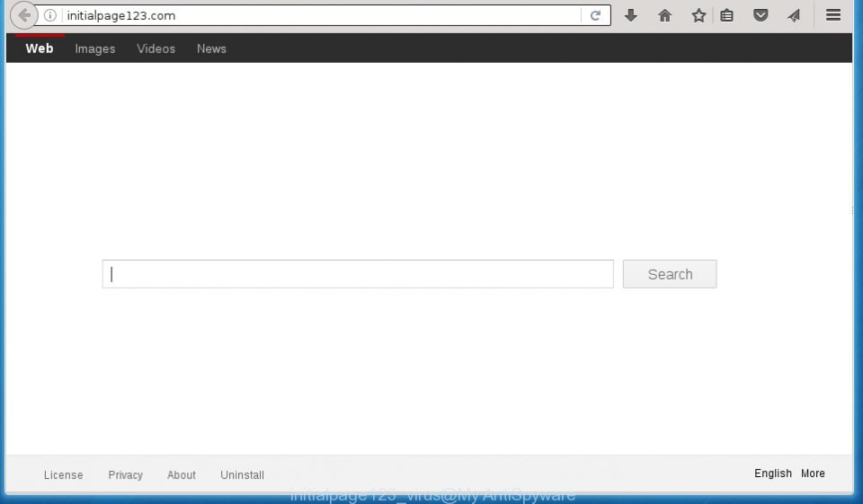Focus the initialpage123.com address bar
This screenshot has width=863, height=504.
[x=322, y=15]
